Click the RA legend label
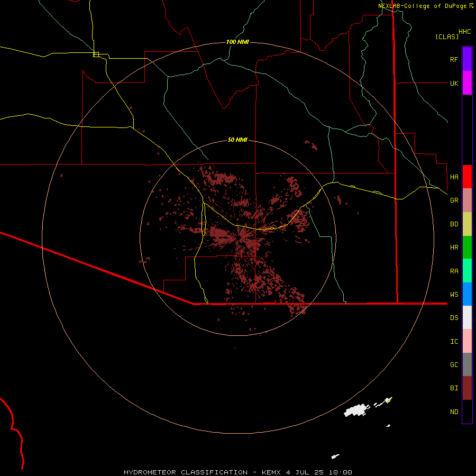 454,271
